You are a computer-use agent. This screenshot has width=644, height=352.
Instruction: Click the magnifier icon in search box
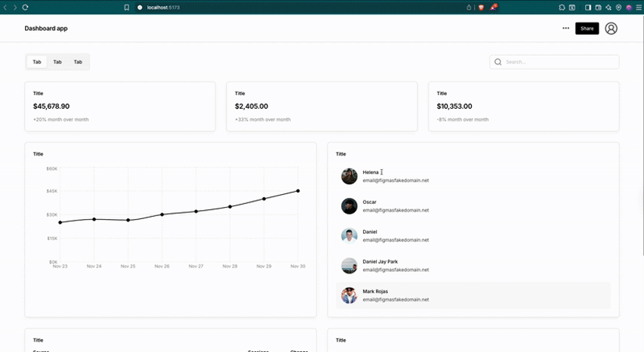coord(498,62)
